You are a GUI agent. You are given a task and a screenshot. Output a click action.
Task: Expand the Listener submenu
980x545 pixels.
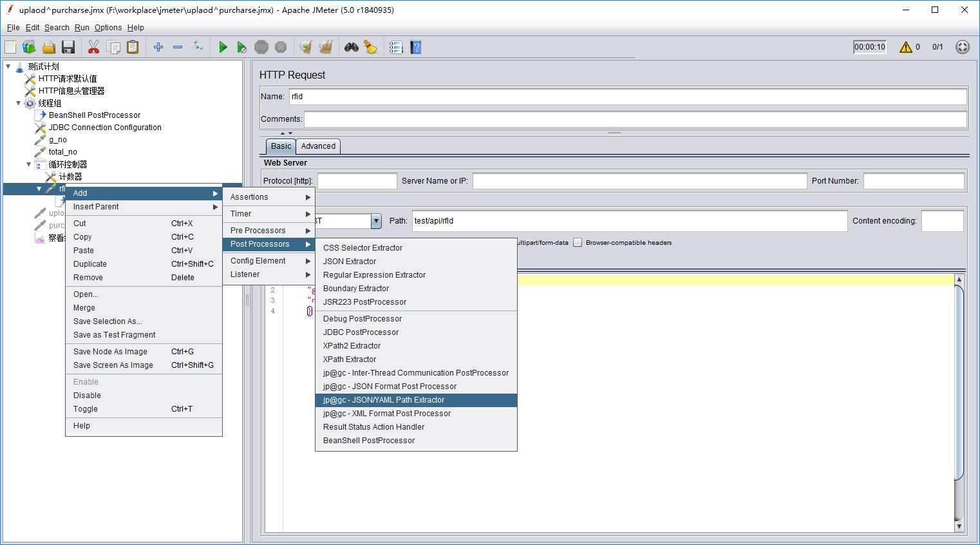point(269,274)
